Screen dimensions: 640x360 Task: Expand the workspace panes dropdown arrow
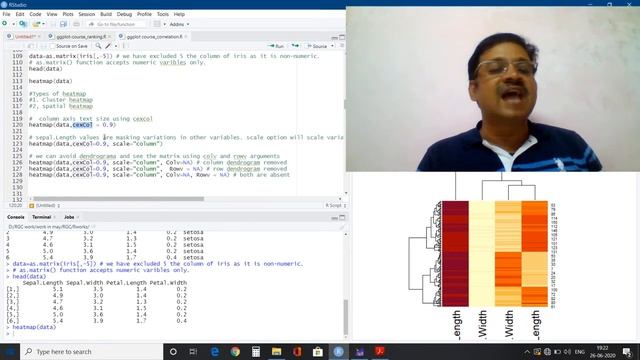pos(164,24)
